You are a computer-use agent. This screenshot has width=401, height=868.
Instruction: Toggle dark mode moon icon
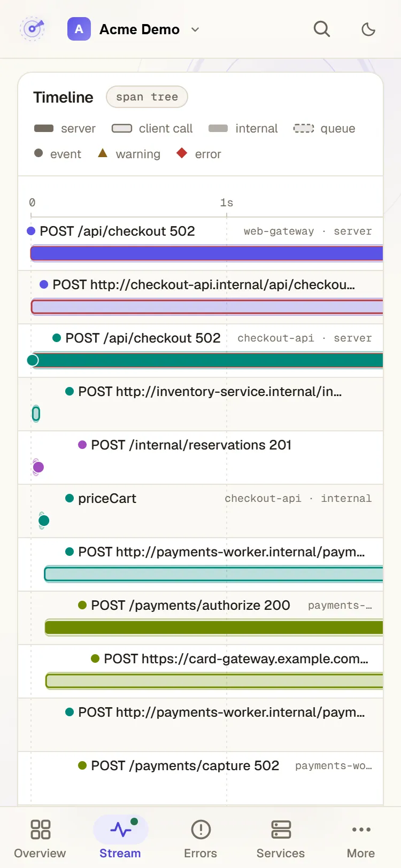coord(368,29)
